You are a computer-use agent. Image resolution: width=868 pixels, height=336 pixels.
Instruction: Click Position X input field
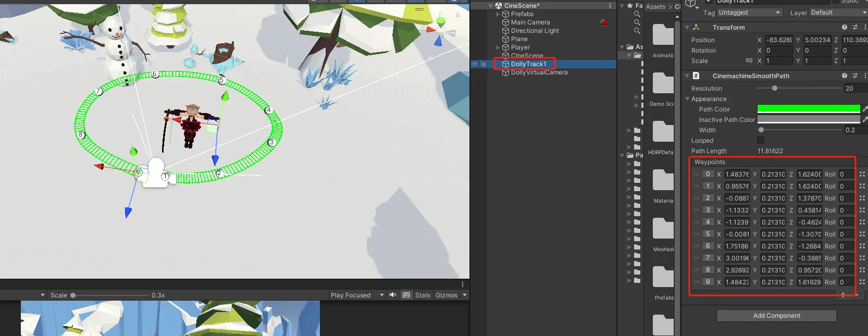(x=779, y=40)
